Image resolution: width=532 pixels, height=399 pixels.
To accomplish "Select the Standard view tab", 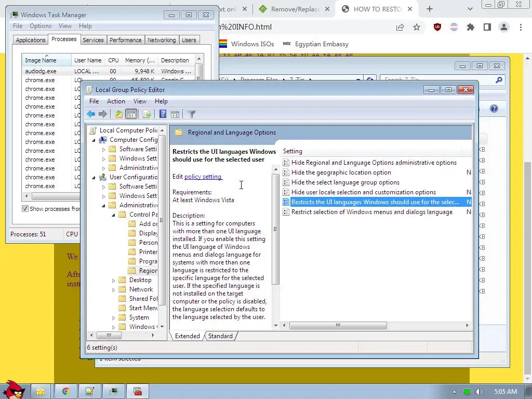I will click(220, 336).
